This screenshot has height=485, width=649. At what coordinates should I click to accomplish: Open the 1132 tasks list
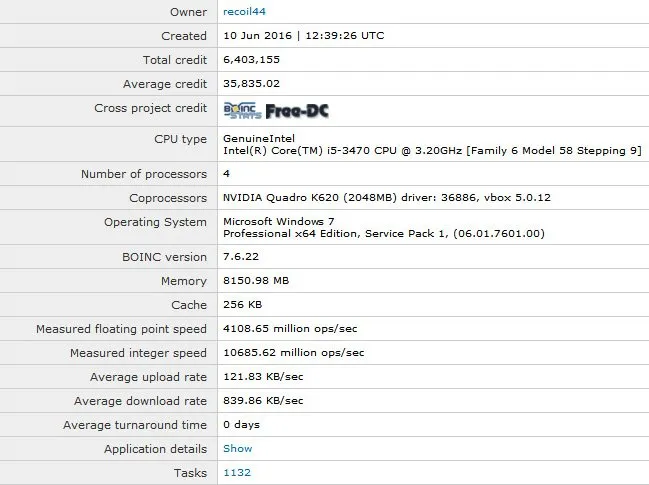237,473
